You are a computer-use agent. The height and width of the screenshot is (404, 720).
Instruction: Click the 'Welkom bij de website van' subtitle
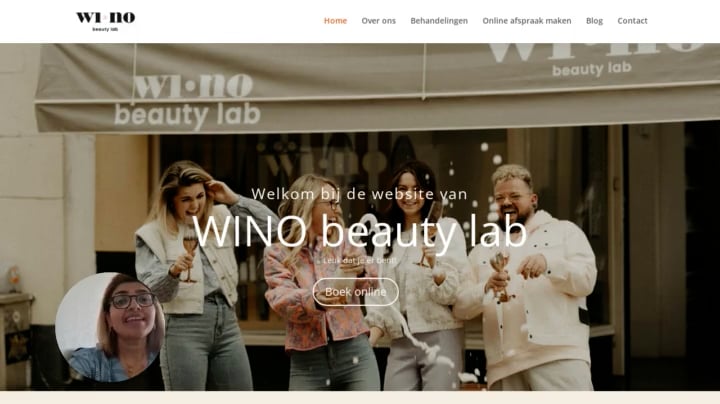[x=359, y=194]
